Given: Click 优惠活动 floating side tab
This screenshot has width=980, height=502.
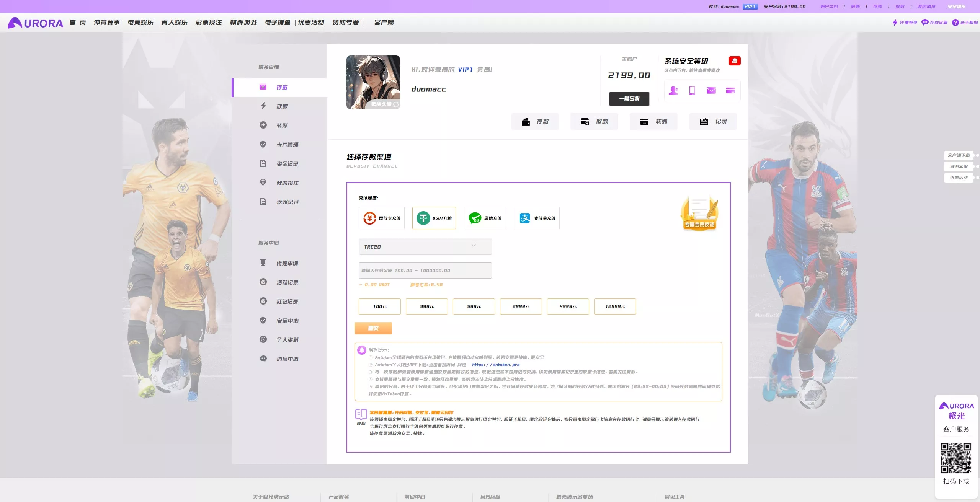Looking at the screenshot, I should pos(959,178).
